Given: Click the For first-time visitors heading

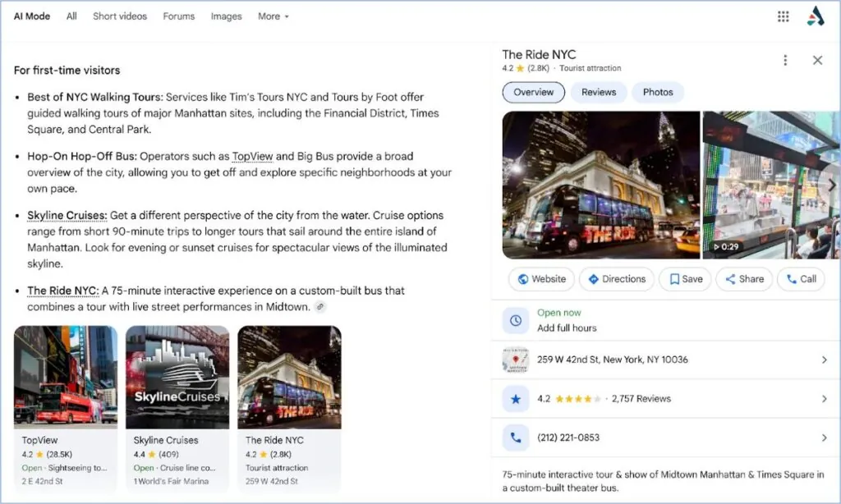Looking at the screenshot, I should coord(67,71).
